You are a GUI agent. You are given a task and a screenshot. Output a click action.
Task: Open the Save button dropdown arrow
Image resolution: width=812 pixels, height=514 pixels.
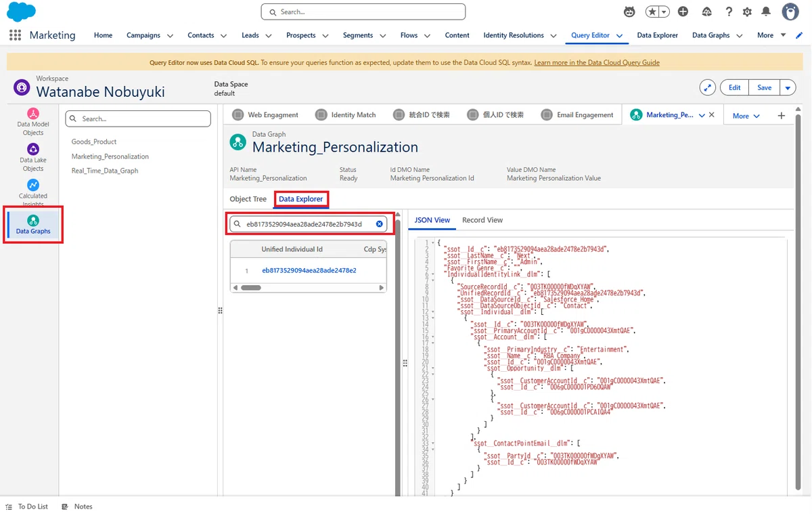click(787, 87)
